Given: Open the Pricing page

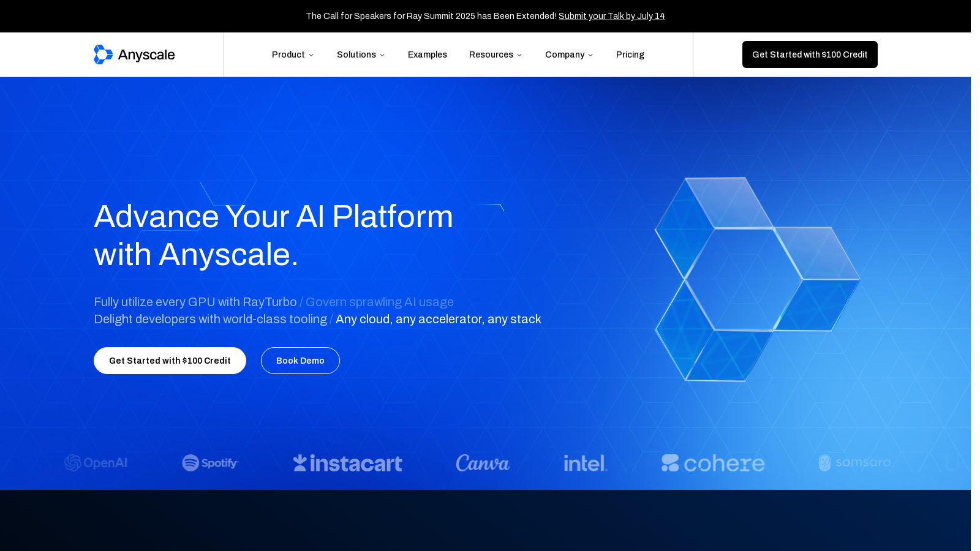Looking at the screenshot, I should (x=630, y=54).
